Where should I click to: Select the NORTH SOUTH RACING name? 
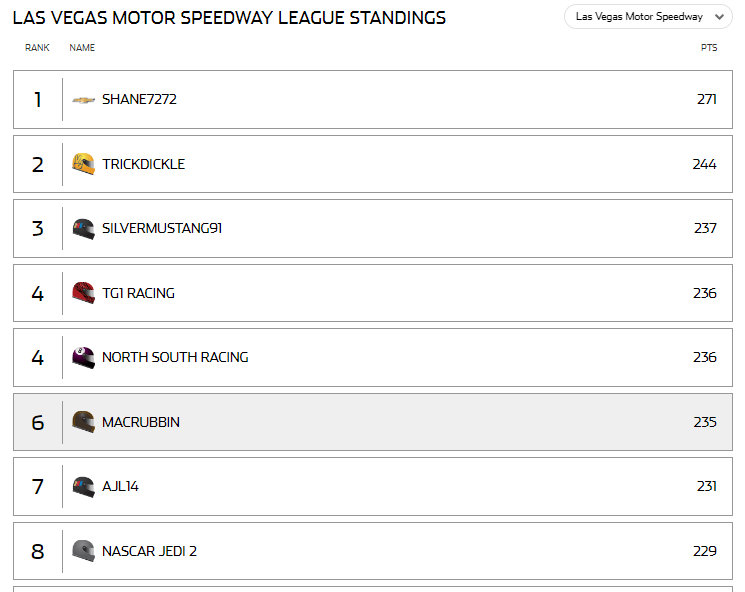[175, 357]
